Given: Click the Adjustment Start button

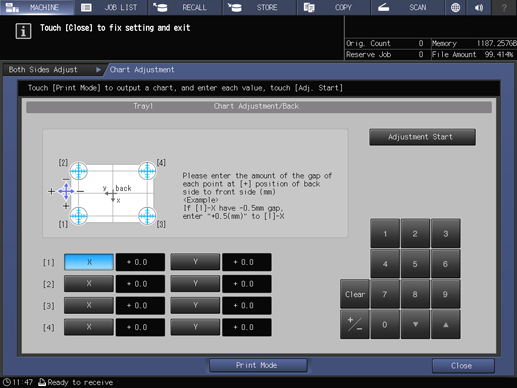Looking at the screenshot, I should coord(422,137).
